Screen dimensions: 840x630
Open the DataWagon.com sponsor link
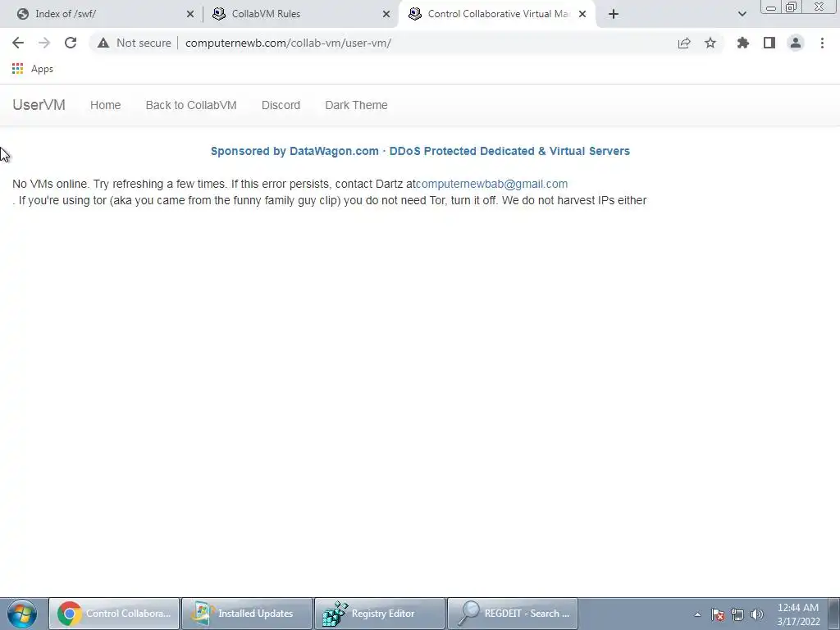[x=420, y=151]
